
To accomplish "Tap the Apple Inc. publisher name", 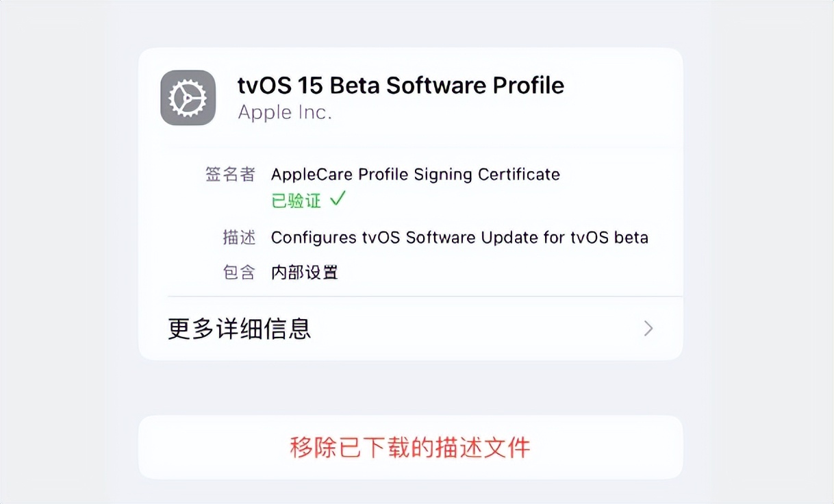I will click(285, 112).
